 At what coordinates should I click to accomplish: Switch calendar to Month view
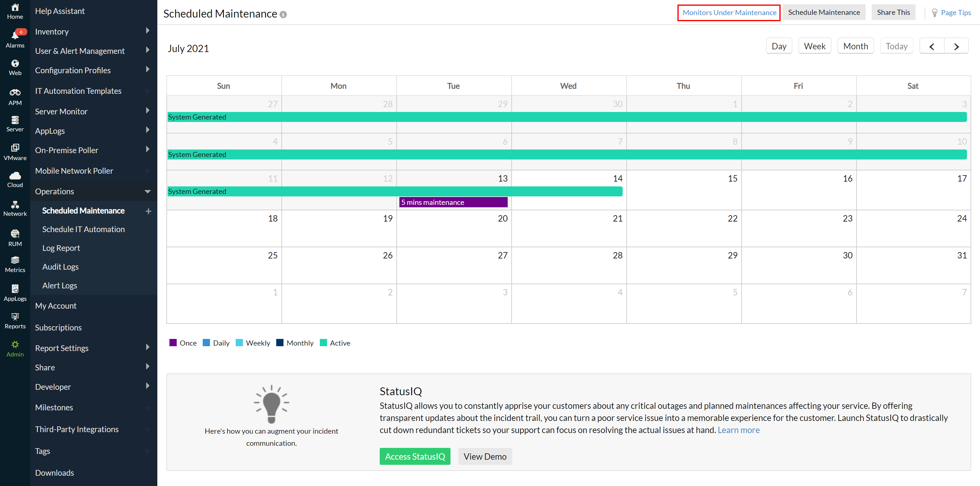(x=855, y=46)
